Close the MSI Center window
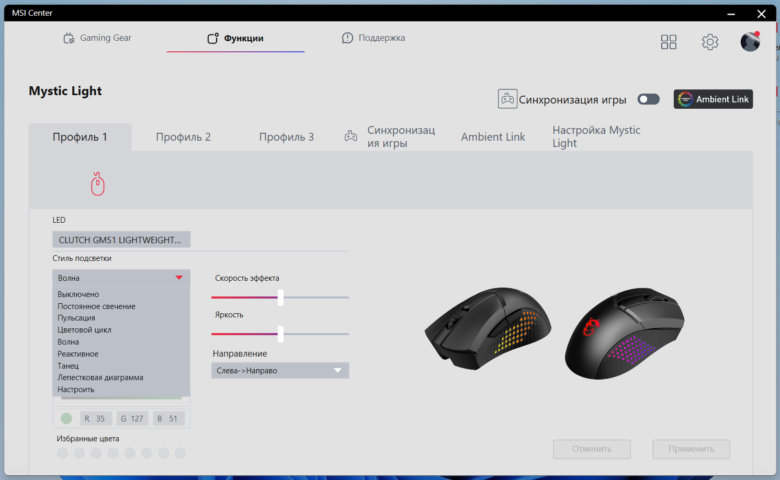Image resolution: width=780 pixels, height=480 pixels. (761, 13)
